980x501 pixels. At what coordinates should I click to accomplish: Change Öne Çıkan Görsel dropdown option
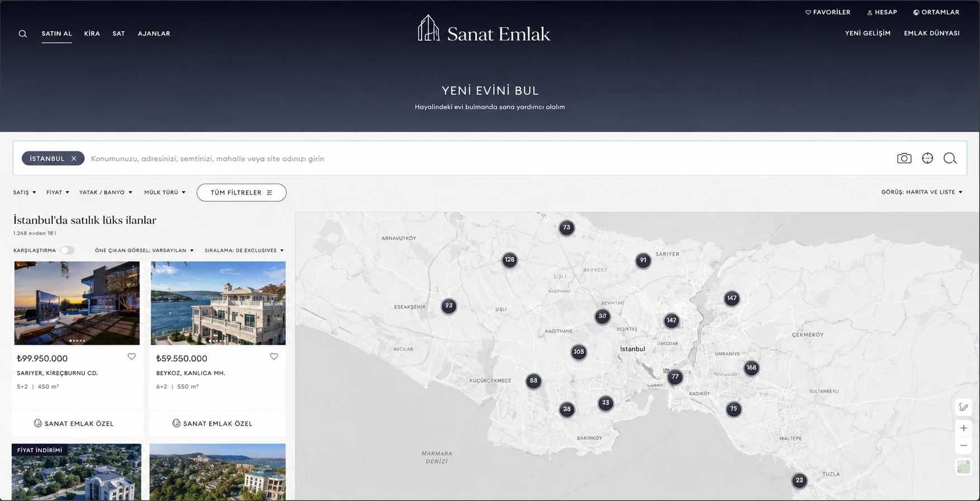pyautogui.click(x=144, y=250)
